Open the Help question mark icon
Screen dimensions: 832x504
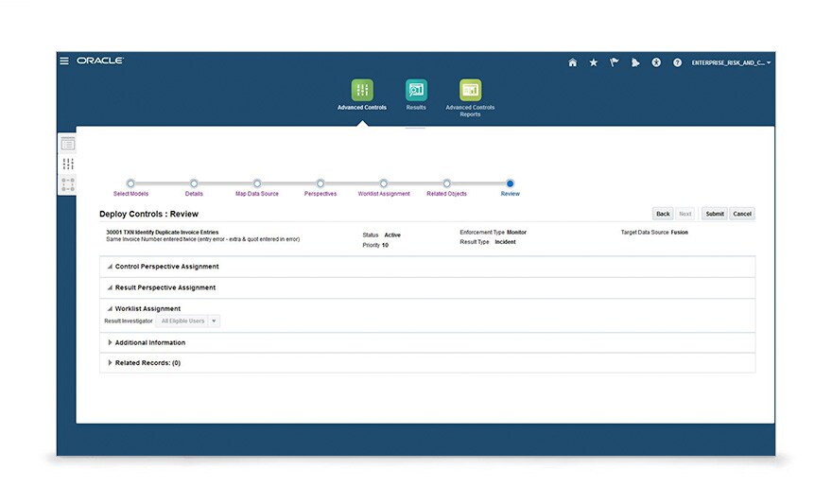pyautogui.click(x=677, y=62)
